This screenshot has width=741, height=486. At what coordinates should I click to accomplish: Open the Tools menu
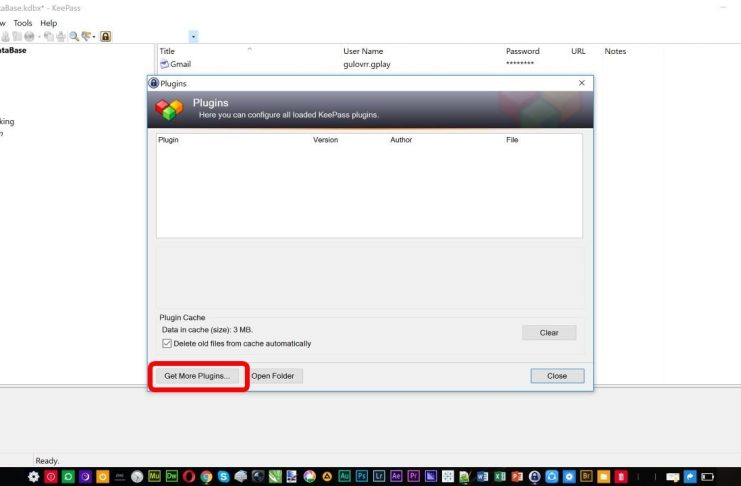coord(23,23)
